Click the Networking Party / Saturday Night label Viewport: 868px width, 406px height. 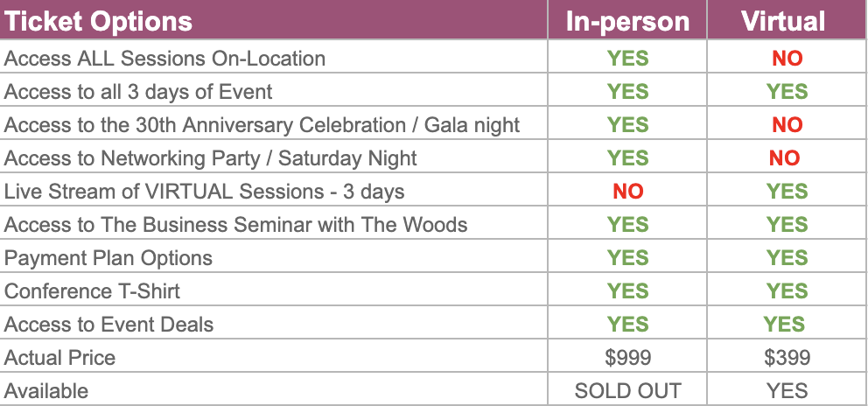click(x=210, y=158)
